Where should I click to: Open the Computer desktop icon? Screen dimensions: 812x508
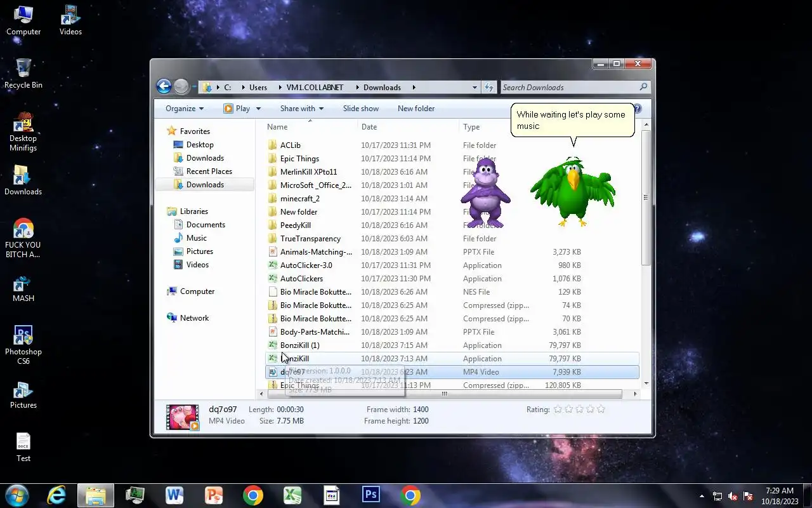23,20
